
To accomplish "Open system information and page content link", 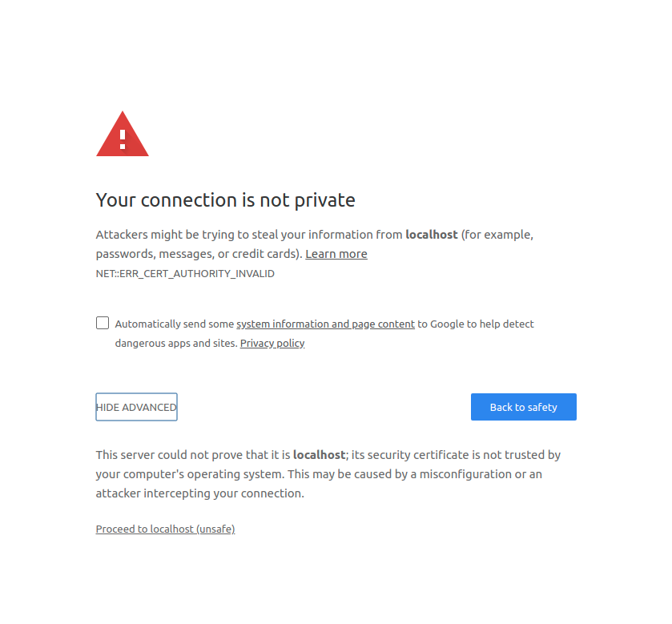I will coord(325,324).
